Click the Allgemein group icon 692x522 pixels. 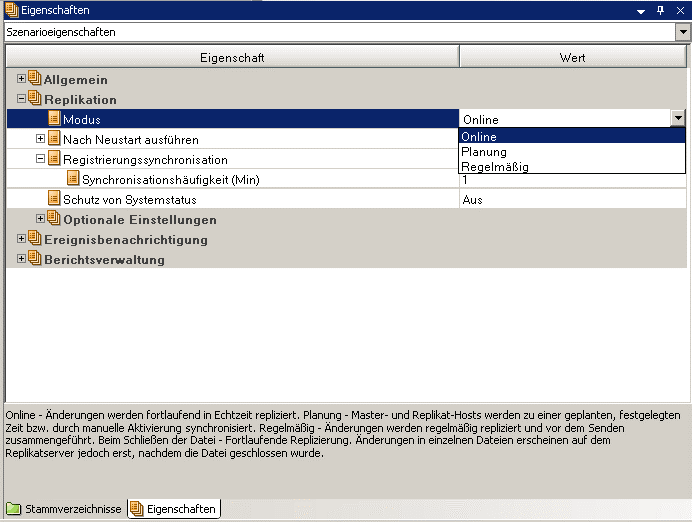35,79
